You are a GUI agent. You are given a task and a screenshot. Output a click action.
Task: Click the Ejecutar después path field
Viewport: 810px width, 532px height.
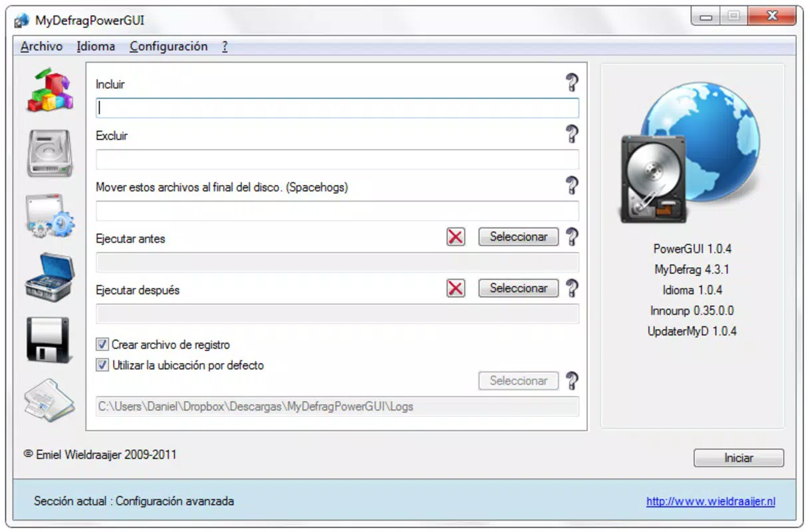pyautogui.click(x=337, y=314)
